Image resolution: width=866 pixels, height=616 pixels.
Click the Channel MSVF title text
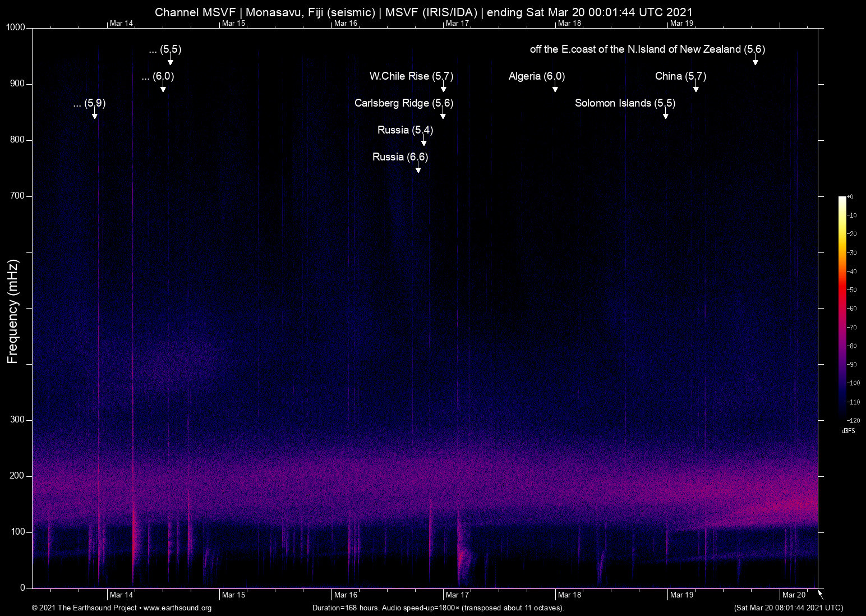(x=423, y=12)
